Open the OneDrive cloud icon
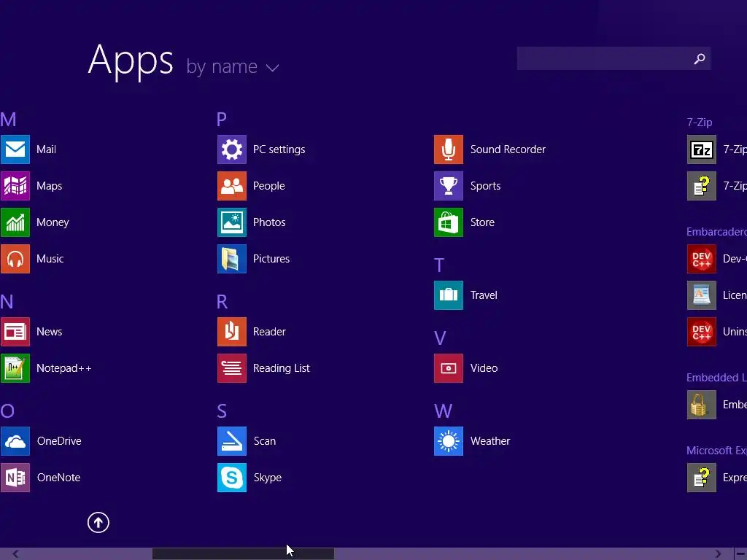Viewport: 747px width, 560px height. [15, 441]
